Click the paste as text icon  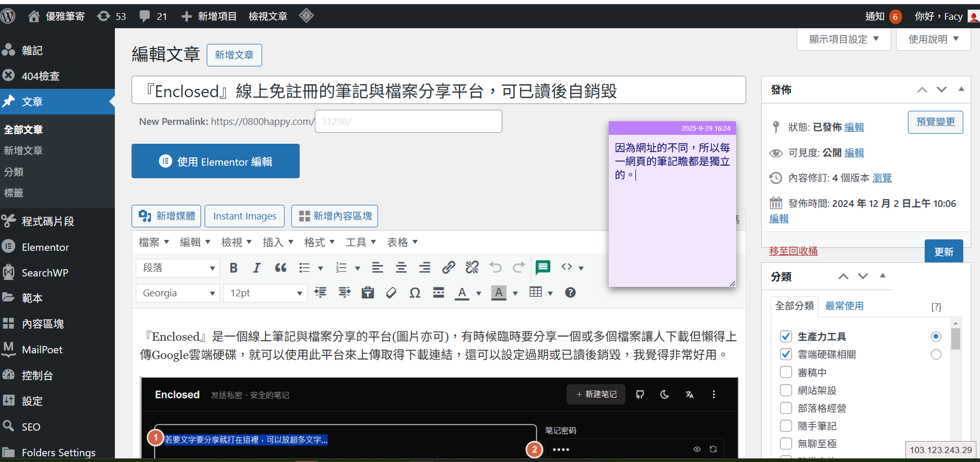coord(368,293)
